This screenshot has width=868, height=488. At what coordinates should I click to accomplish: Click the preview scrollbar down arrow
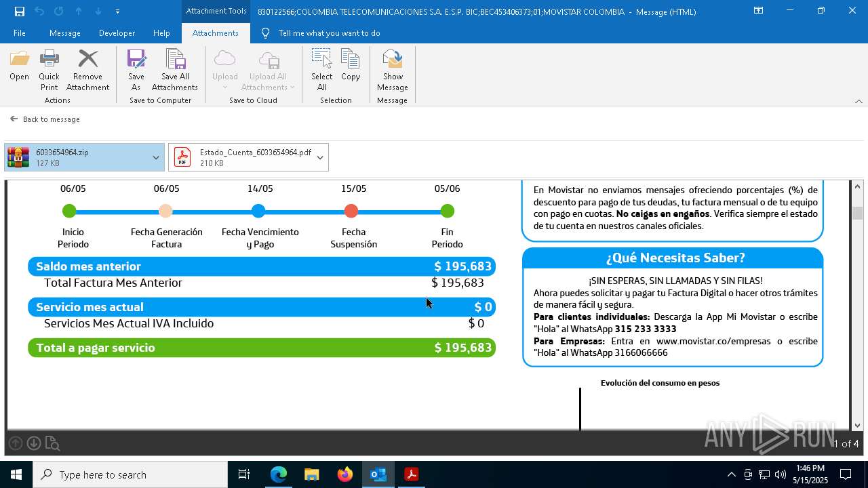pos(858,425)
